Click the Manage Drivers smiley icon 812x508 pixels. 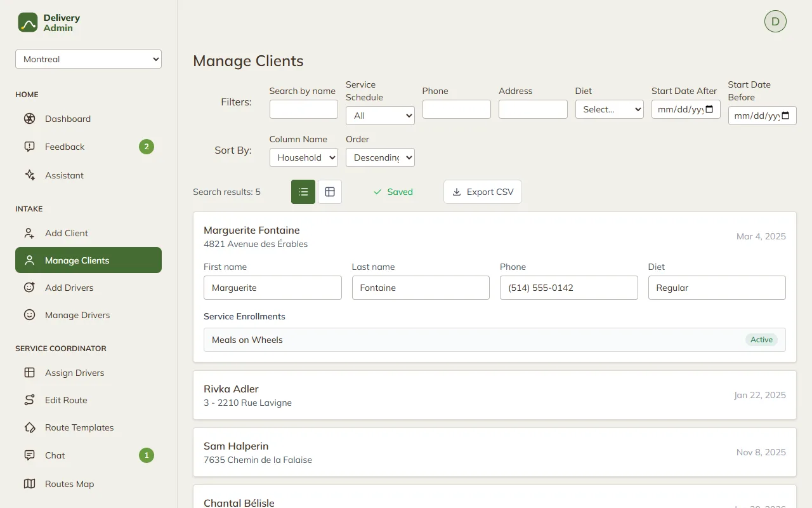[29, 315]
